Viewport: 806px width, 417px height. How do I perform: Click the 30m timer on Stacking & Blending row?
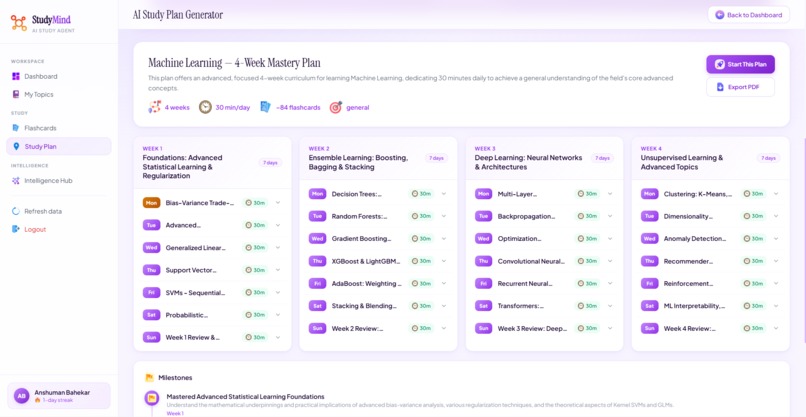tap(421, 305)
